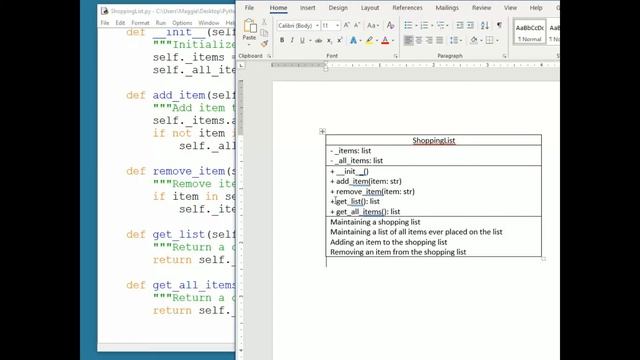640x360 pixels.
Task: Center align the text
Action: pyautogui.click(x=419, y=40)
